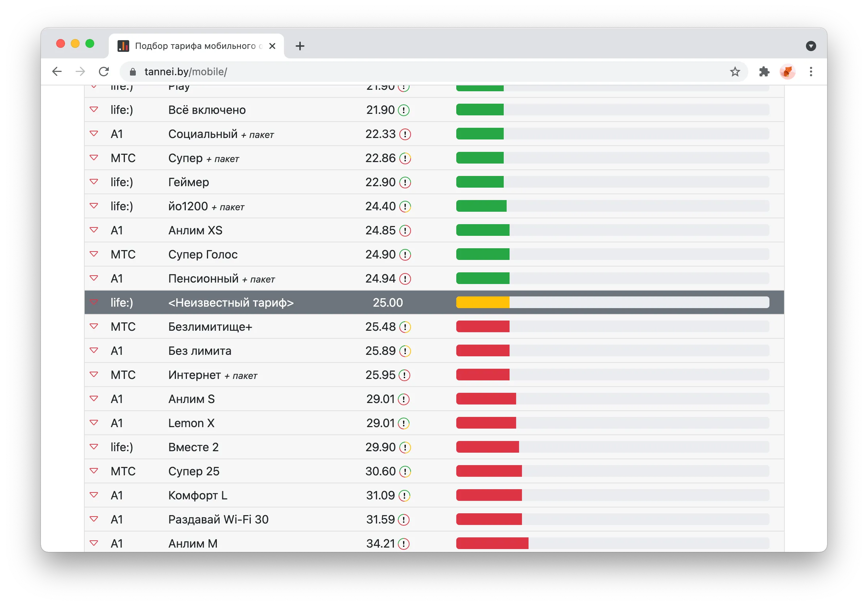The width and height of the screenshot is (868, 606).
Task: Click the info icon beside 24.94
Action: coord(405,279)
